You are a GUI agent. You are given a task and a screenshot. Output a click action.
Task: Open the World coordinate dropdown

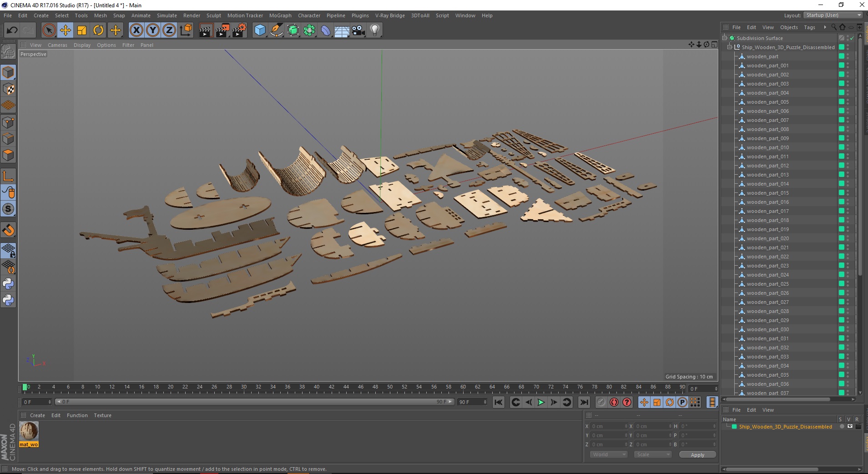(x=609, y=454)
